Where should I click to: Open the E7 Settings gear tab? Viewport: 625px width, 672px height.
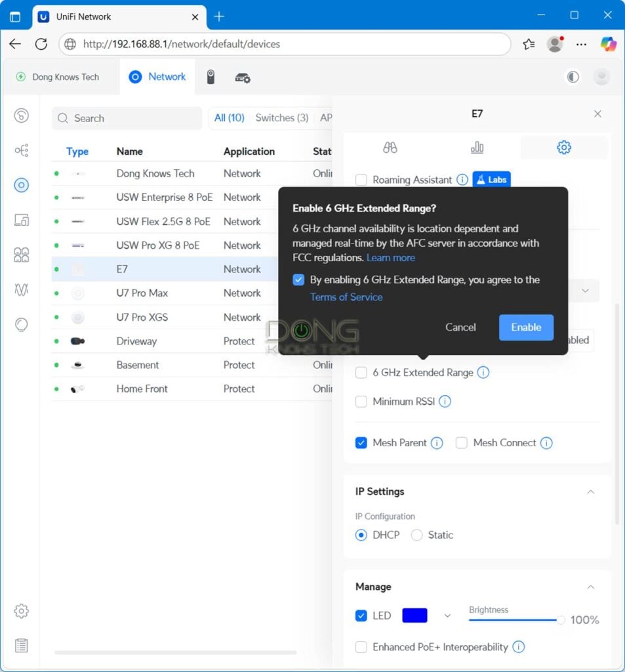click(564, 148)
